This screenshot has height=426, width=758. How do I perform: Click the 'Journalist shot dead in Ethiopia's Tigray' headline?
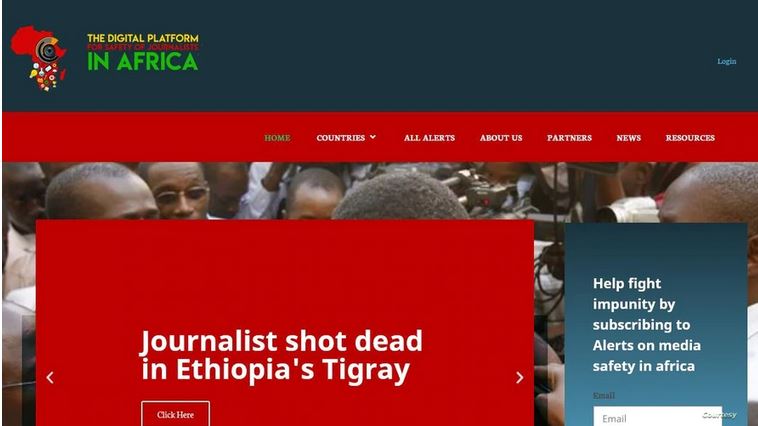click(282, 355)
